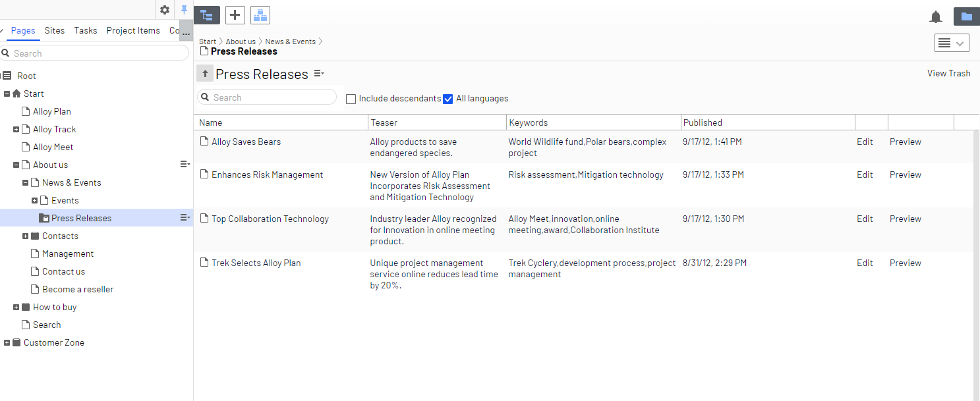Select Contact us in tree
The height and width of the screenshot is (401, 980).
[x=63, y=271]
